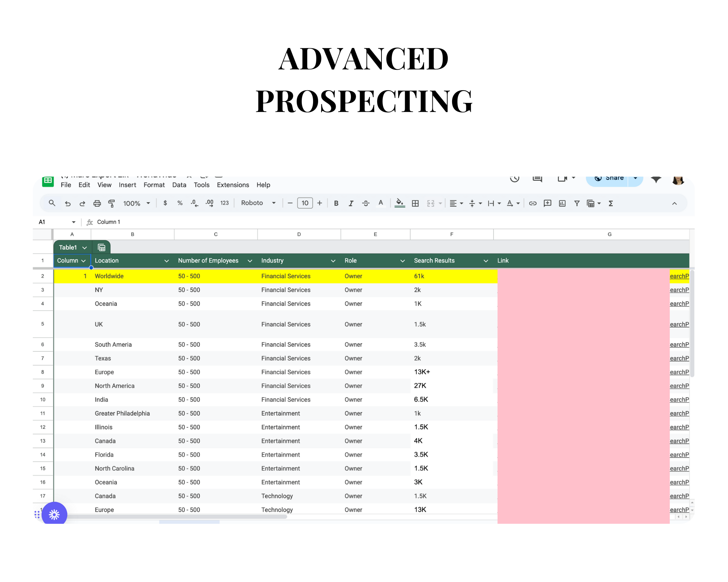Click the text color A icon

click(x=380, y=203)
